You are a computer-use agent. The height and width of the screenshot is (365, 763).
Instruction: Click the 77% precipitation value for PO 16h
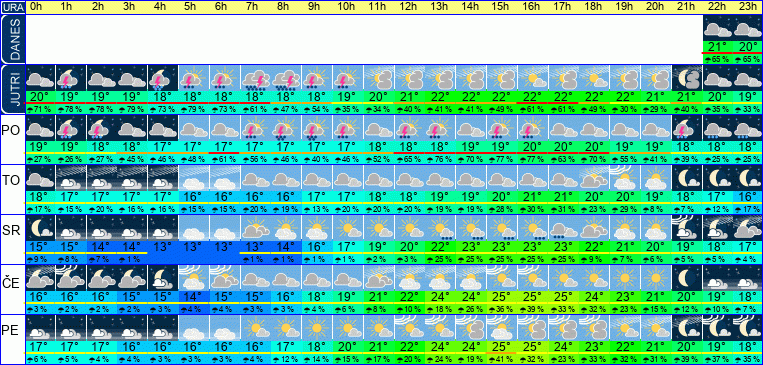533,159
